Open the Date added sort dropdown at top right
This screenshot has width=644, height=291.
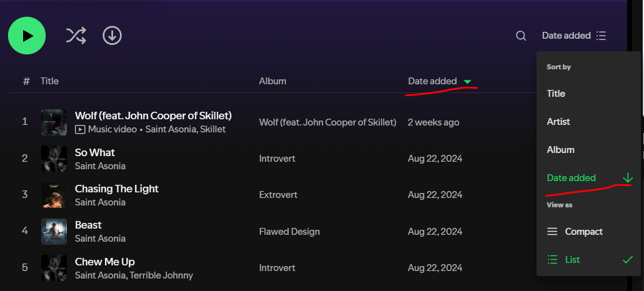(x=574, y=36)
